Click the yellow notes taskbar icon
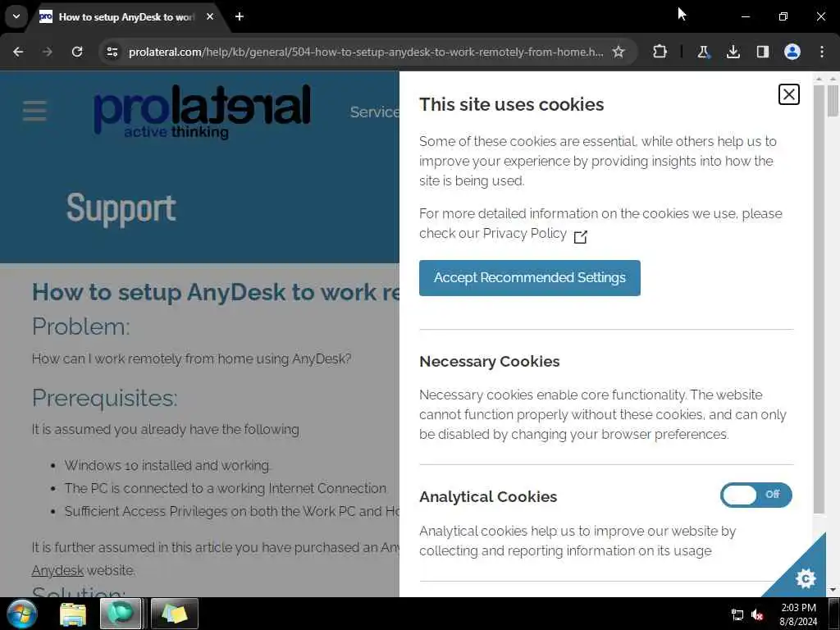Viewport: 840px width, 630px height. pyautogui.click(x=175, y=614)
